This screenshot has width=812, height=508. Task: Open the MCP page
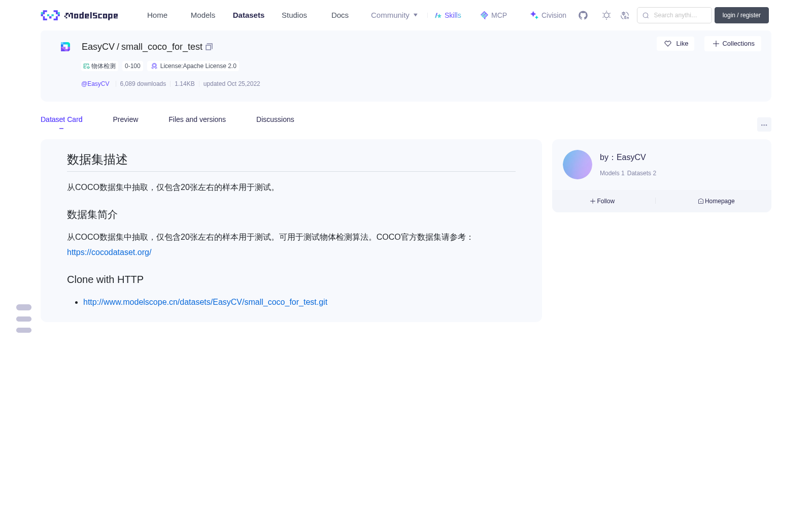tap(494, 15)
